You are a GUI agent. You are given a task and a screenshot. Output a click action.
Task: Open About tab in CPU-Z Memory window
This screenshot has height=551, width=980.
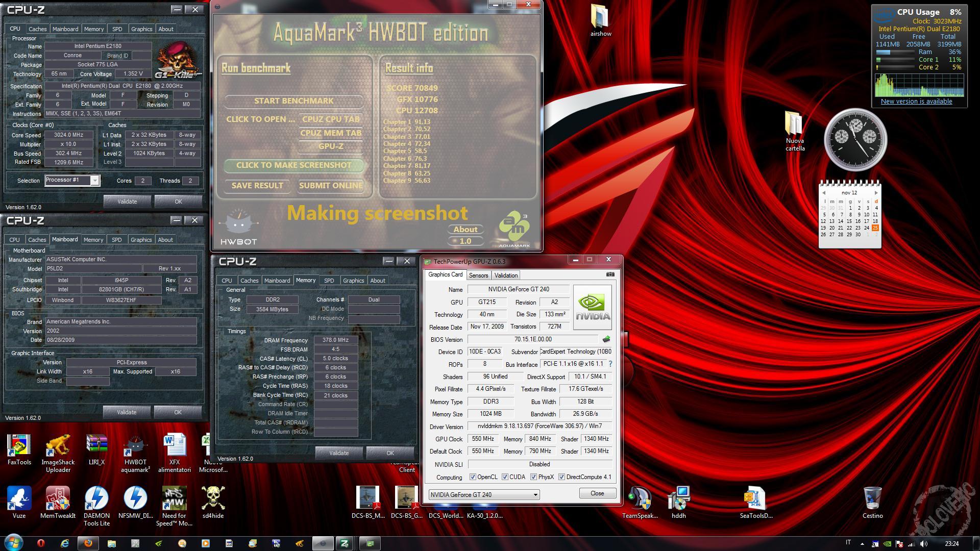coord(378,281)
